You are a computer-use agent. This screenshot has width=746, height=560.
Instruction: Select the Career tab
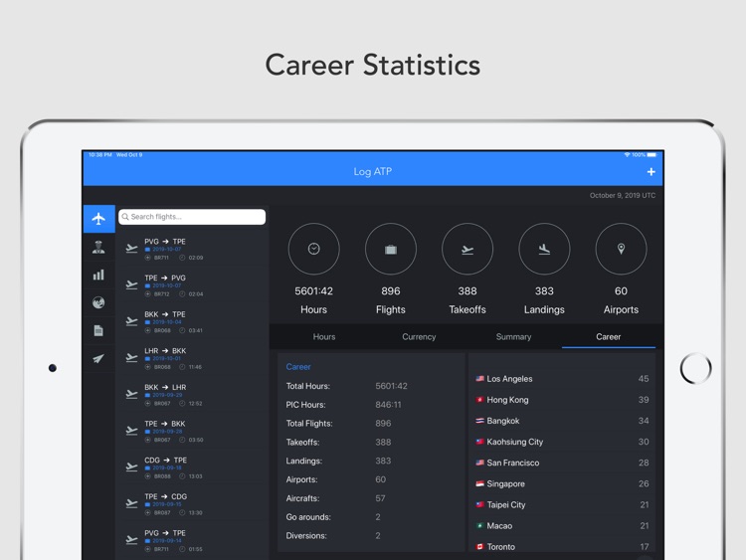[608, 337]
